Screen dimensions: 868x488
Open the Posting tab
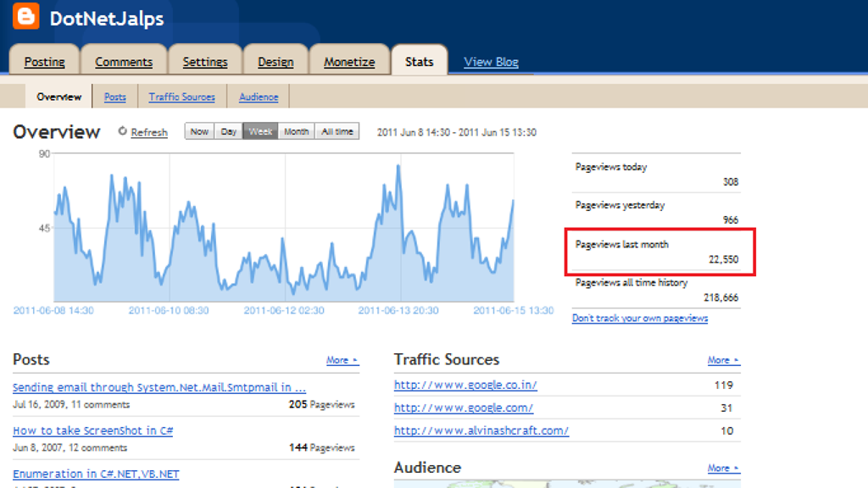(44, 61)
